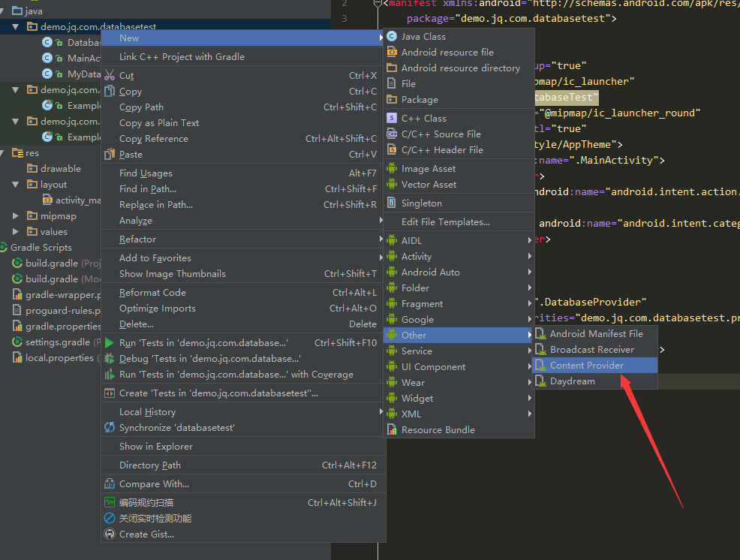
Task: Open the Service submenu item
Action: (459, 351)
